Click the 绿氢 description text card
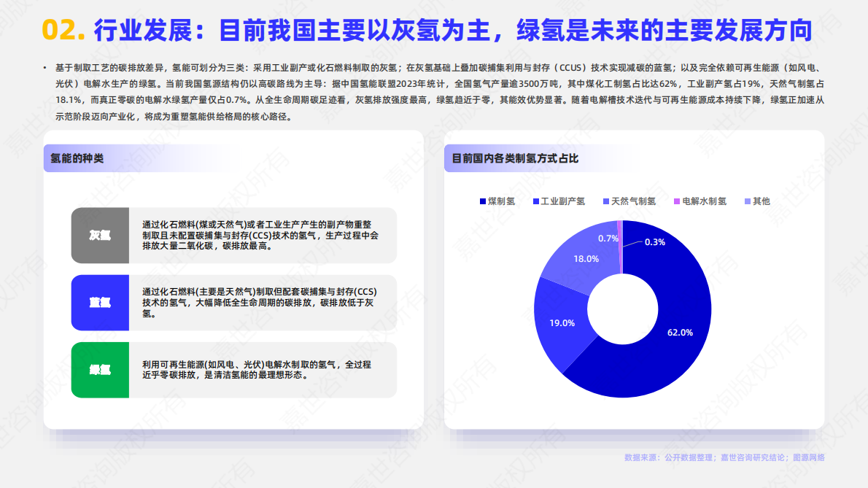Screen dimensions: 868x488 261,370
